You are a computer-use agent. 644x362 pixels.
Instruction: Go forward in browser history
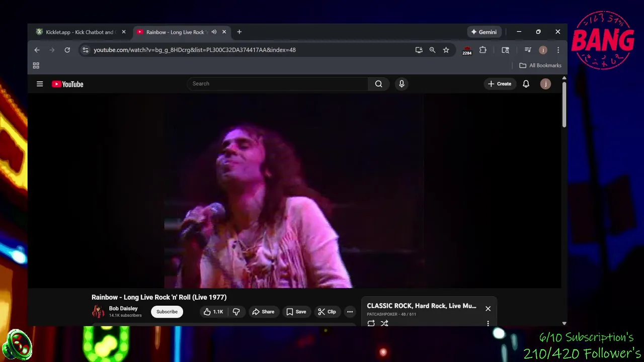(x=52, y=50)
